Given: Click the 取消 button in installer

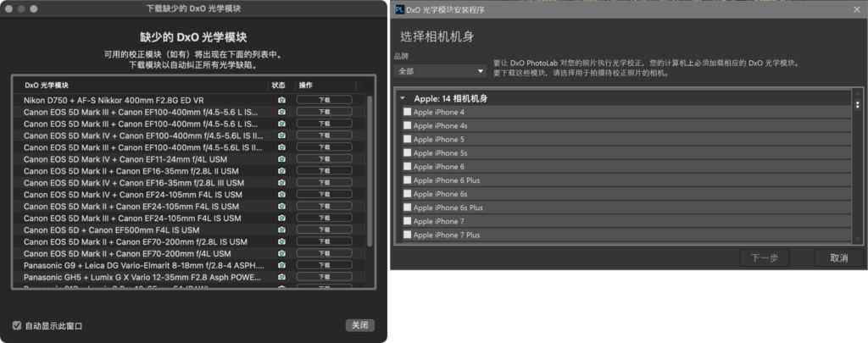Looking at the screenshot, I should [838, 257].
